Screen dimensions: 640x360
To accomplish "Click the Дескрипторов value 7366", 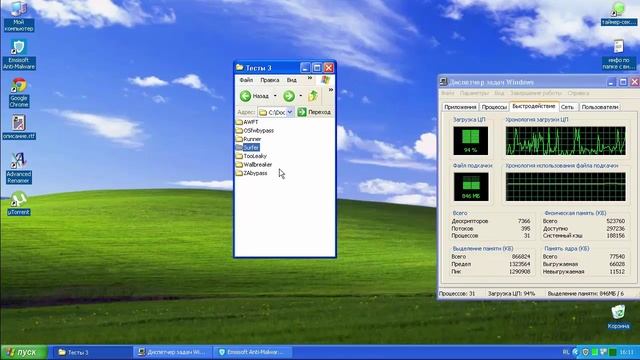I will pos(524,221).
